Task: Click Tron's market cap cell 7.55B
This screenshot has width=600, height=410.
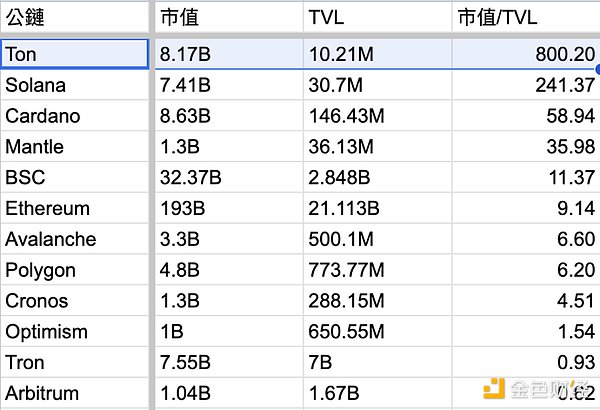Action: [x=226, y=363]
